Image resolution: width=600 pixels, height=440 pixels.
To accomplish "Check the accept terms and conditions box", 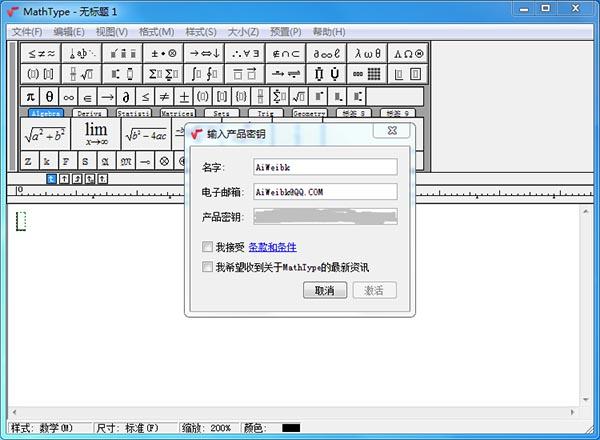I will click(x=207, y=247).
